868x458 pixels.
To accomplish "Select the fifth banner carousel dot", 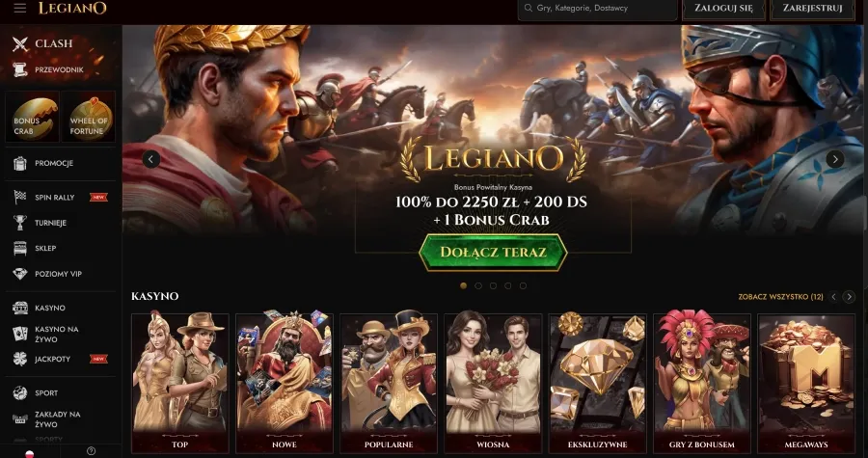I will pyautogui.click(x=523, y=286).
